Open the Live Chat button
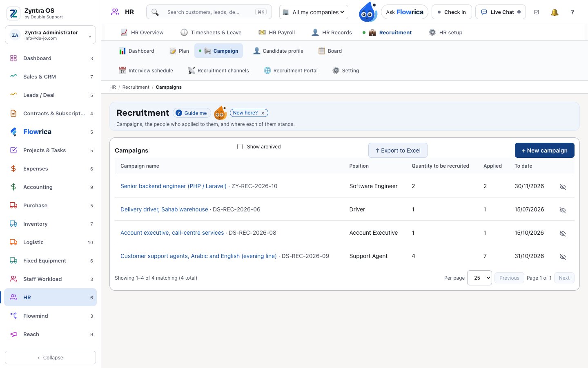588x368 pixels. coord(501,12)
